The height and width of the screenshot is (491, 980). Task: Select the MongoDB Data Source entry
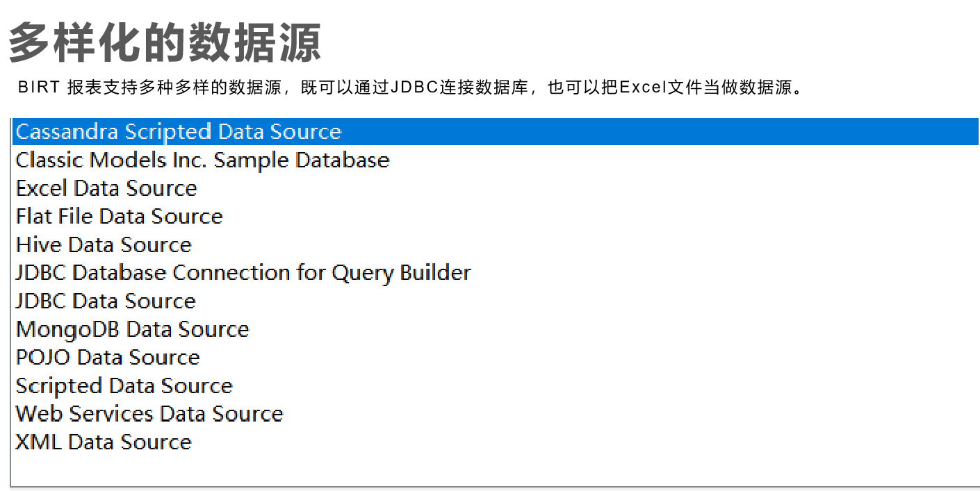(x=131, y=329)
